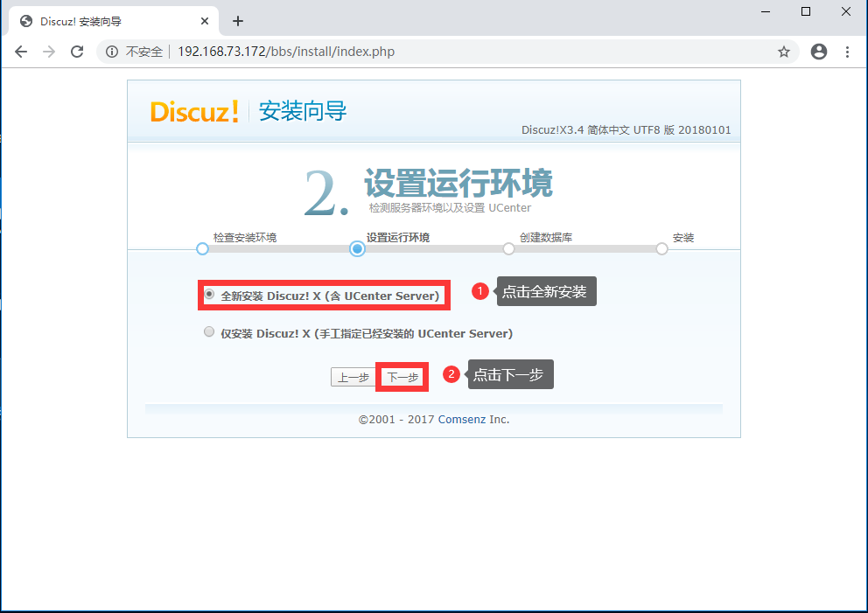Click the 检查安装环境 step circle
This screenshot has width=868, height=613.
click(x=202, y=248)
